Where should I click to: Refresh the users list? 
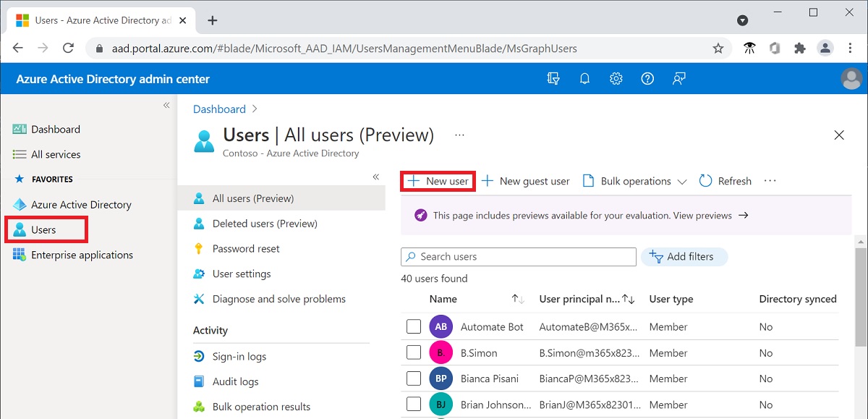(x=726, y=181)
